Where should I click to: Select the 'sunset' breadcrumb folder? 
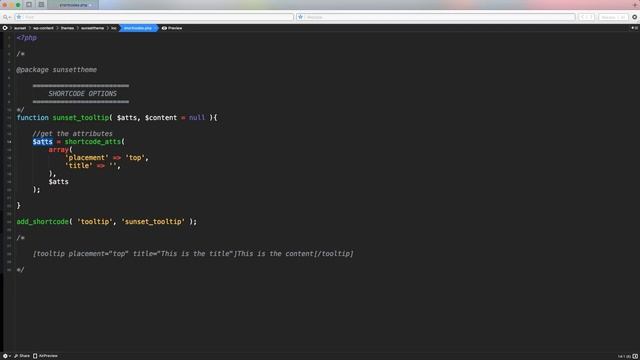coord(20,28)
